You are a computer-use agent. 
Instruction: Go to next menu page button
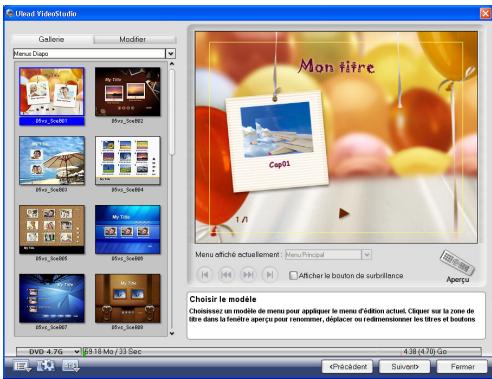click(248, 275)
